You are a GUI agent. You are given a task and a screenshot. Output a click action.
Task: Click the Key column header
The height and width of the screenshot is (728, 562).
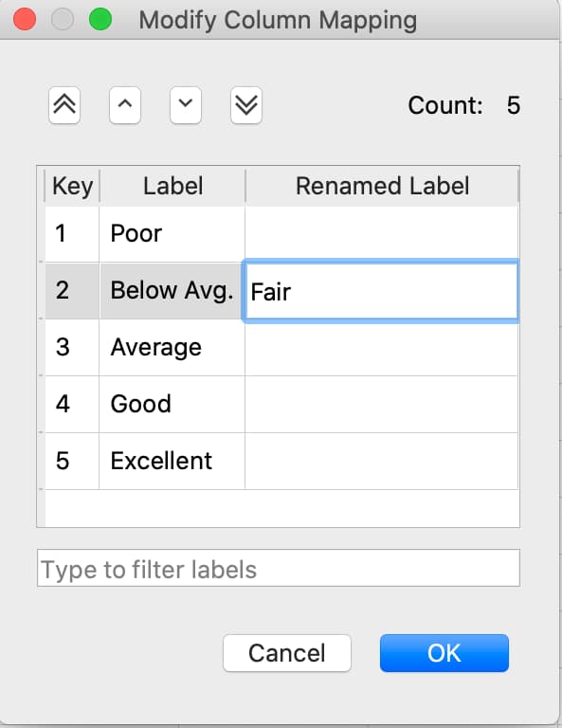point(72,186)
